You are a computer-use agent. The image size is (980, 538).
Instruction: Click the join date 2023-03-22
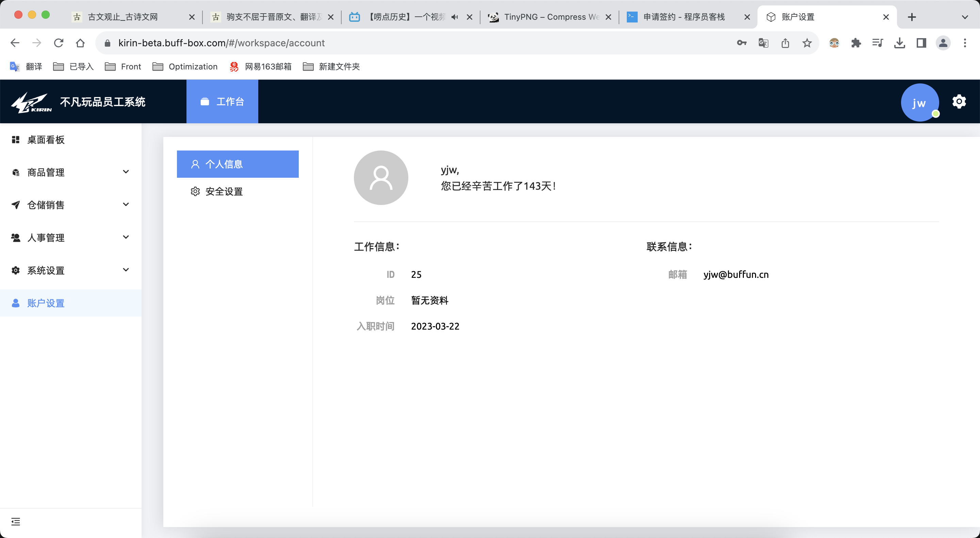pyautogui.click(x=435, y=326)
